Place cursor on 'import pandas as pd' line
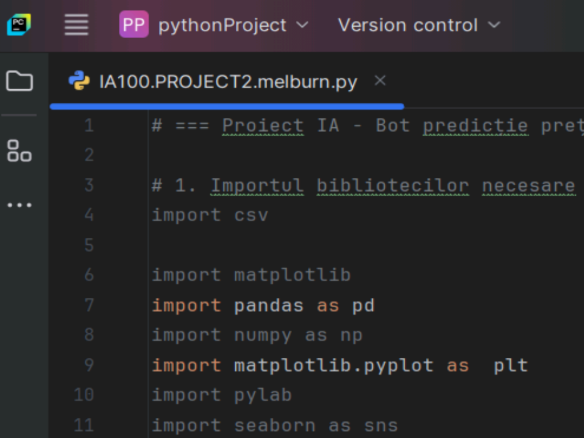The height and width of the screenshot is (438, 584). (263, 306)
